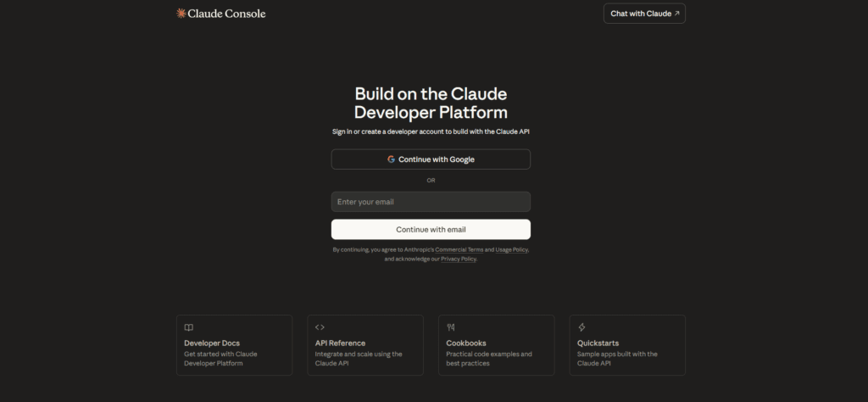Open the Cookbooks card title
Image resolution: width=868 pixels, height=402 pixels.
(x=466, y=343)
